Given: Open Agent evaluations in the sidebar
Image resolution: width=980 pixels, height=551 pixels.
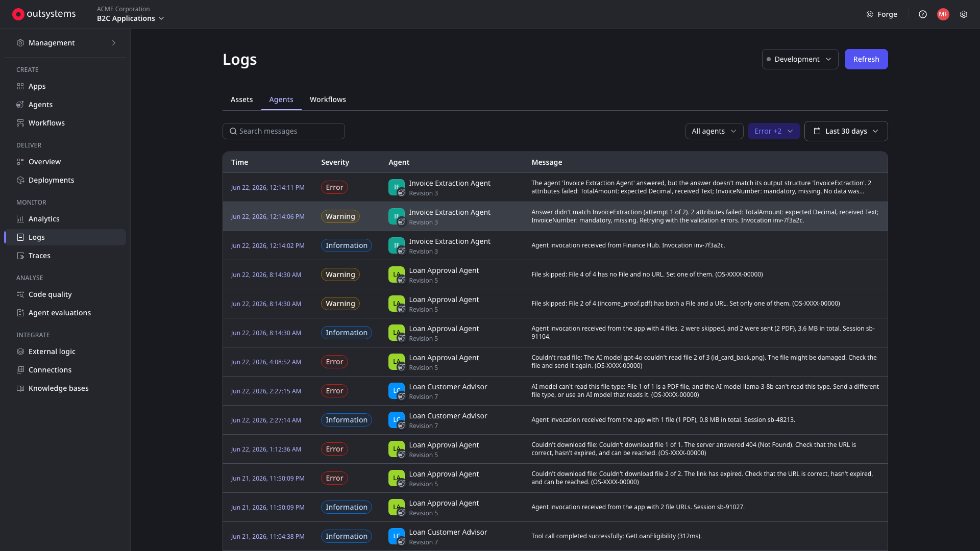Looking at the screenshot, I should [65, 313].
